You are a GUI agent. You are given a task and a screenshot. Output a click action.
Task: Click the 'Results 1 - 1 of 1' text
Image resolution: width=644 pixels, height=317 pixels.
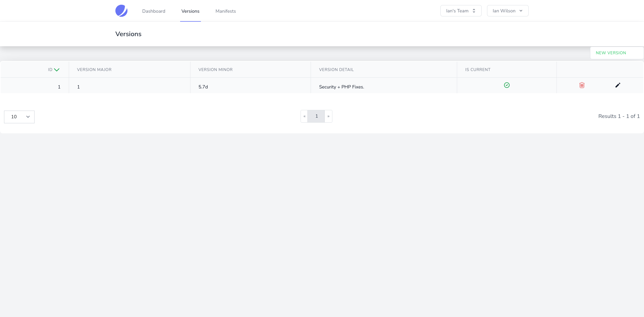(x=619, y=116)
